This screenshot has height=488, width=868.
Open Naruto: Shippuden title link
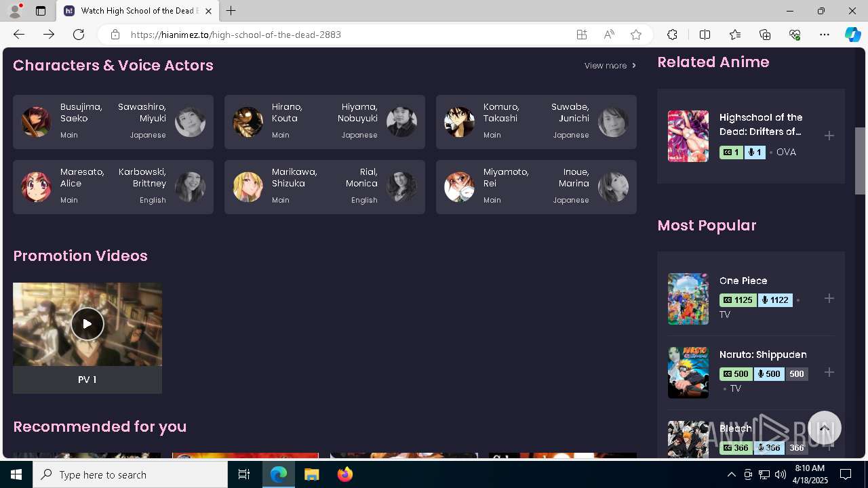click(x=763, y=354)
